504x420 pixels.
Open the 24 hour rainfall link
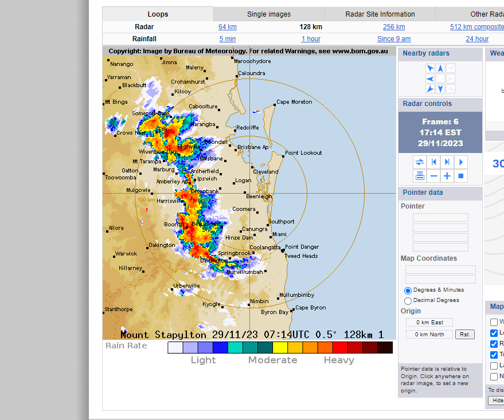click(x=477, y=39)
